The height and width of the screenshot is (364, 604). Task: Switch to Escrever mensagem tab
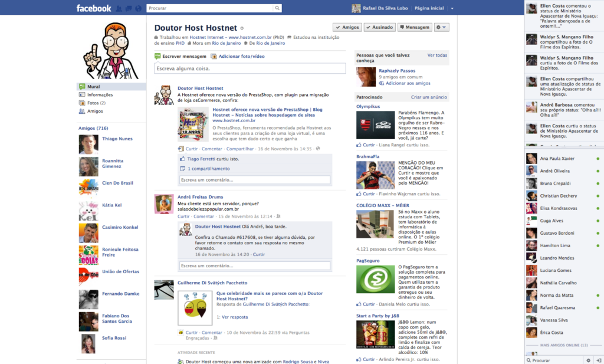180,56
